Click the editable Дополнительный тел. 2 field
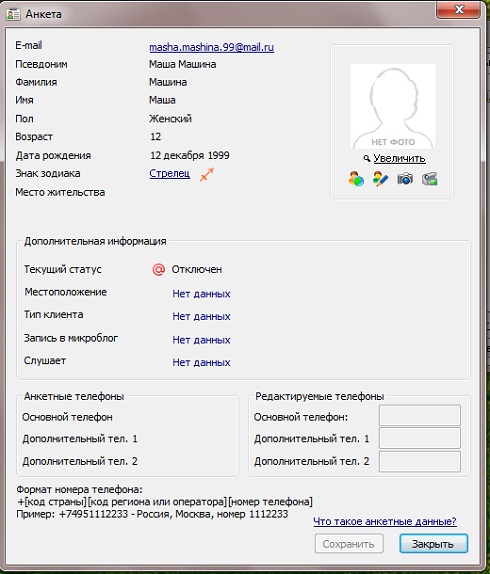This screenshot has width=490, height=574. coord(420,461)
